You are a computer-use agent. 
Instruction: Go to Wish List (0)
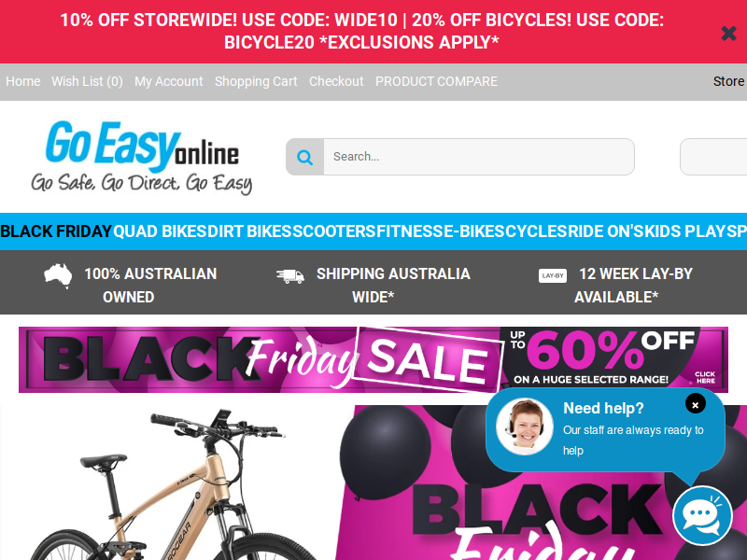tap(87, 81)
